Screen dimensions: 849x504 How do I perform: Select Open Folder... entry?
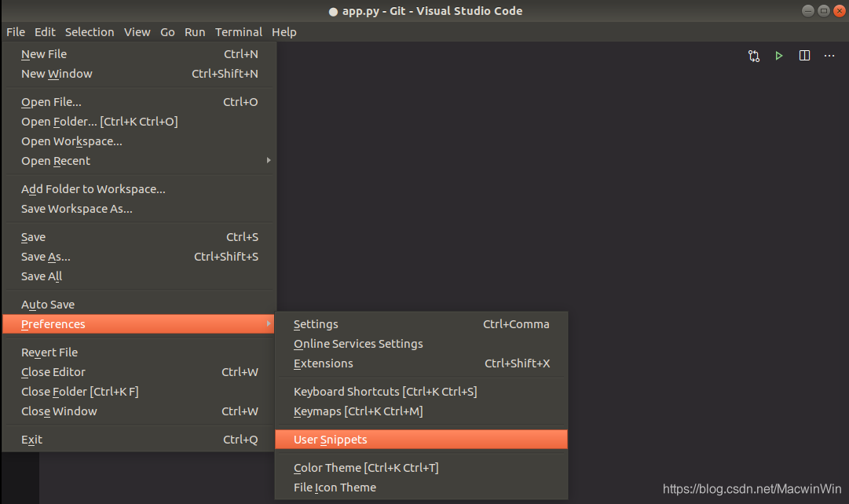140,122
